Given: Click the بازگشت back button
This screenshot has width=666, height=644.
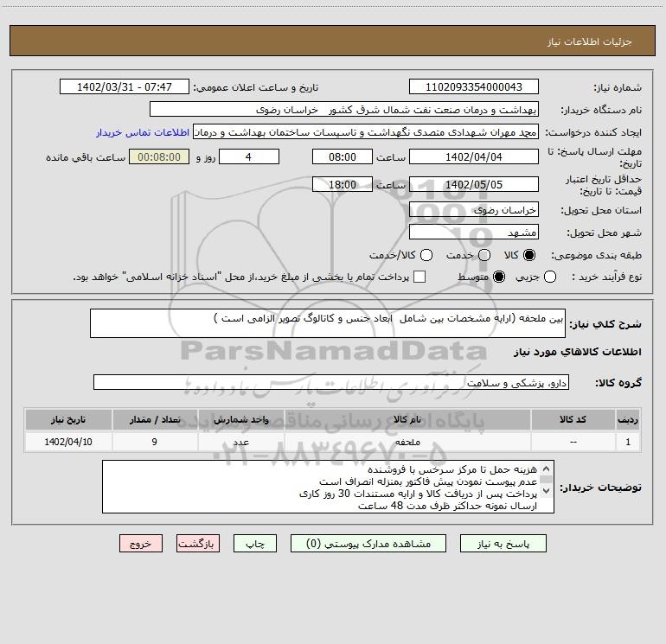Looking at the screenshot, I should click(198, 544).
